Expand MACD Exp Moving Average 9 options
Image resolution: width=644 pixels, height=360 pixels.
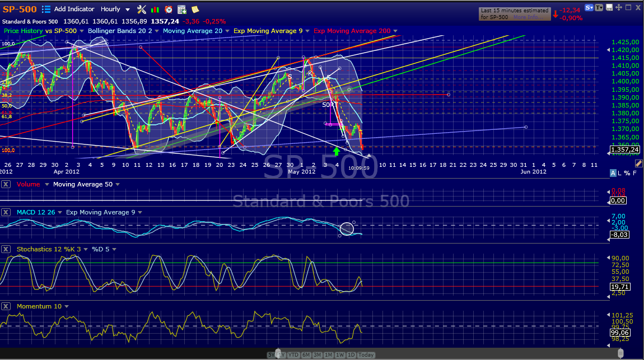(x=140, y=213)
